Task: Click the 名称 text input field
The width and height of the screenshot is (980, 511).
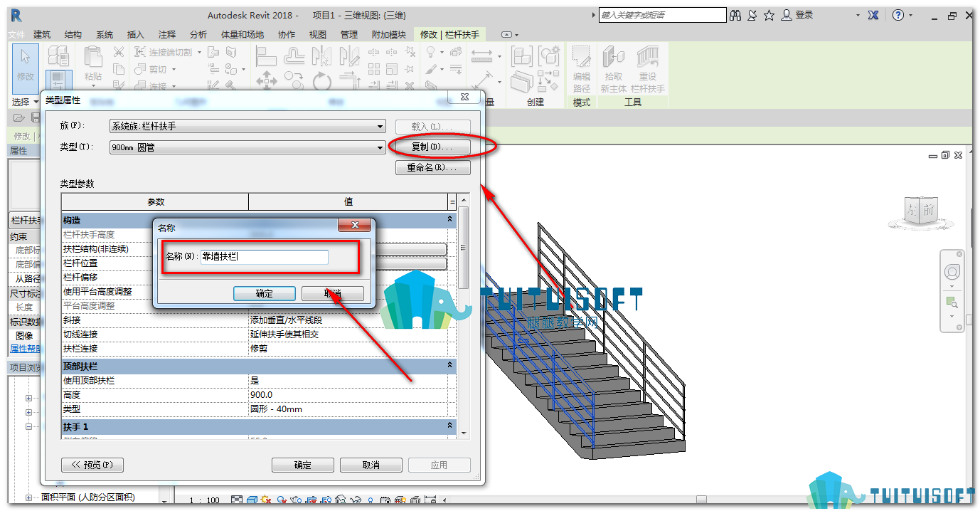Action: (x=265, y=257)
